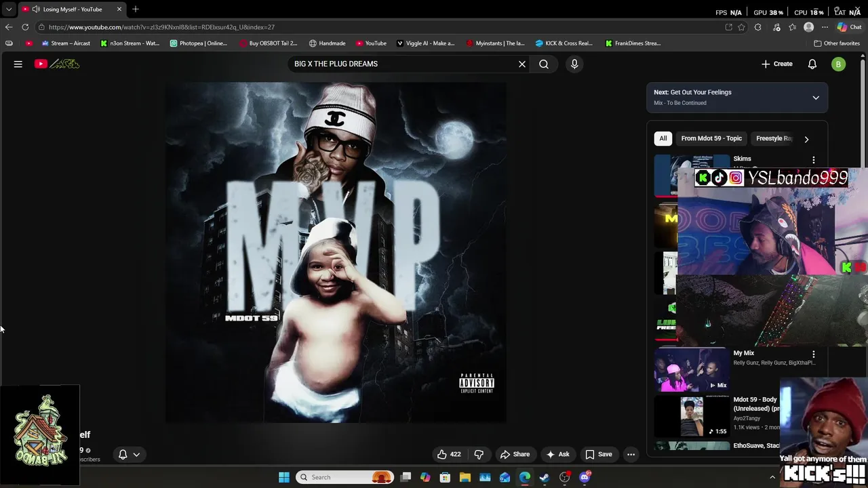Clear the search query with the X
868x488 pixels.
click(522, 64)
